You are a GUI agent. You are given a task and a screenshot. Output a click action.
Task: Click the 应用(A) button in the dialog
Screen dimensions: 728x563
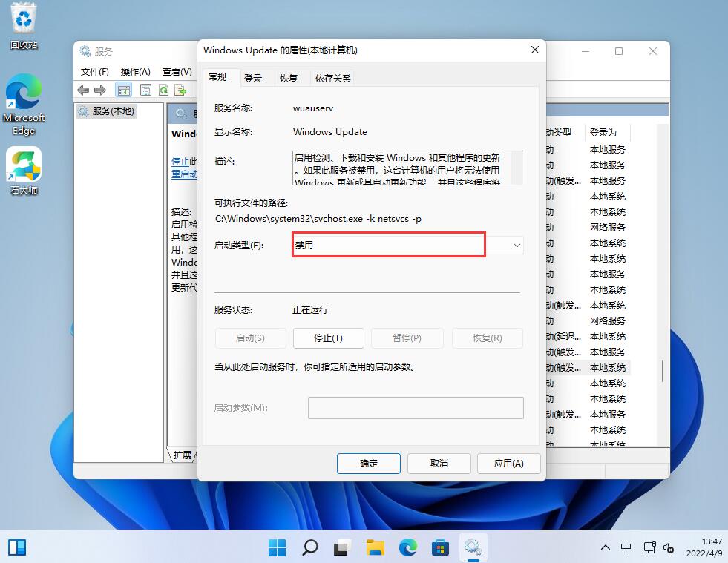pyautogui.click(x=508, y=463)
